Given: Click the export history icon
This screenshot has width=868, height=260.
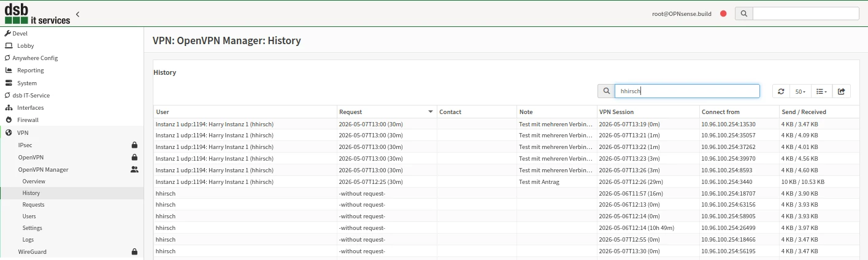Looking at the screenshot, I should [x=841, y=91].
